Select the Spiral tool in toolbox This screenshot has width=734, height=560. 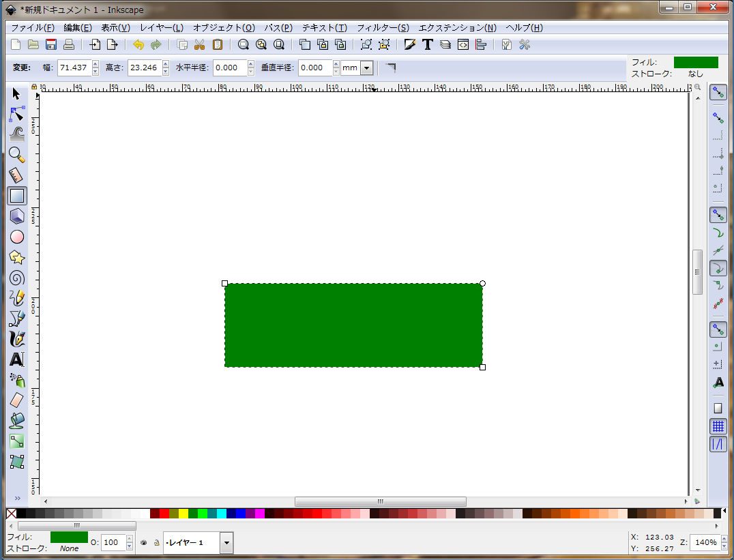click(17, 278)
